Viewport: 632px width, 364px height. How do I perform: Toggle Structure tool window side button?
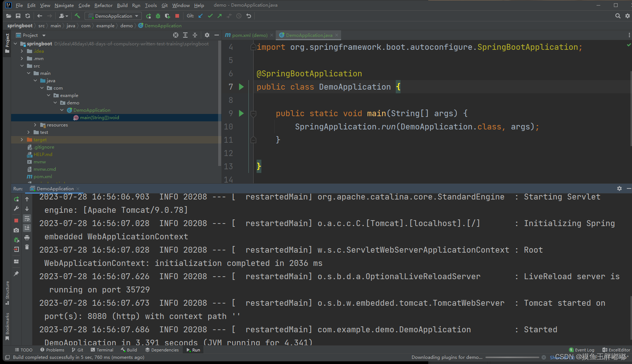click(x=7, y=293)
